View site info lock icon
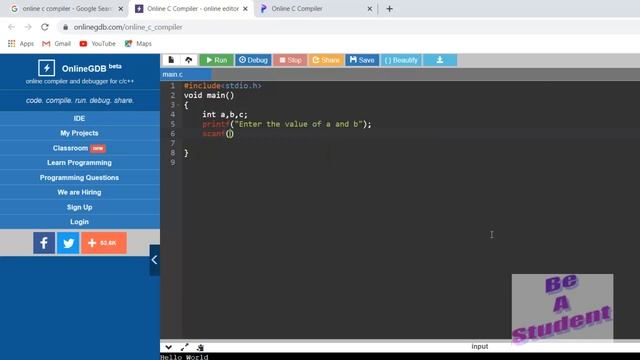This screenshot has height=360, width=640. pos(65,27)
